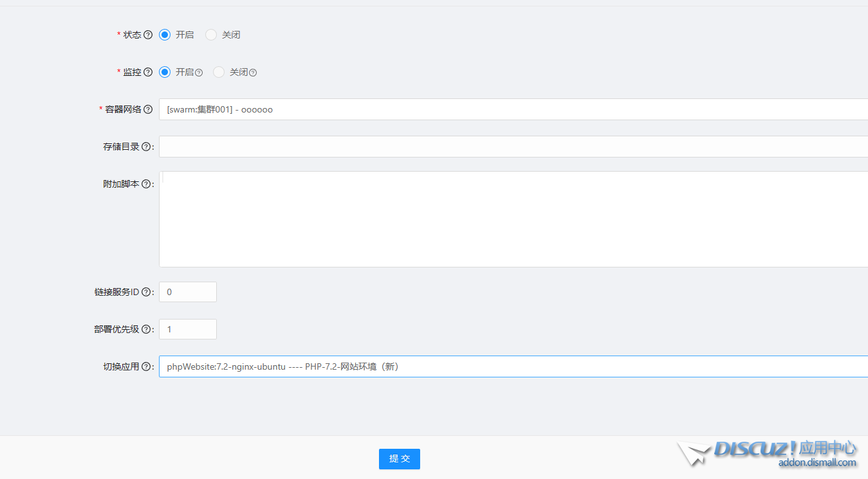Click tooltip icon after 关闭 in 监控 row

(x=254, y=72)
